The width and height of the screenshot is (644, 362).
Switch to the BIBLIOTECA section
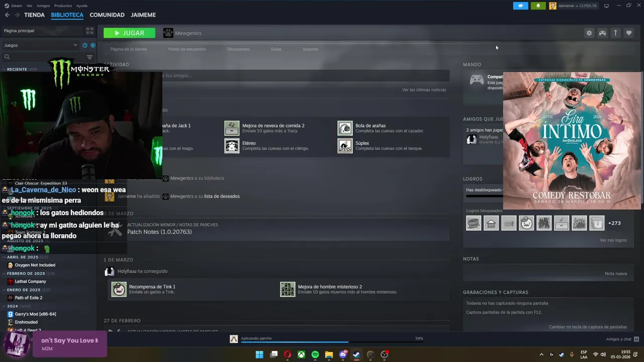coord(67,15)
